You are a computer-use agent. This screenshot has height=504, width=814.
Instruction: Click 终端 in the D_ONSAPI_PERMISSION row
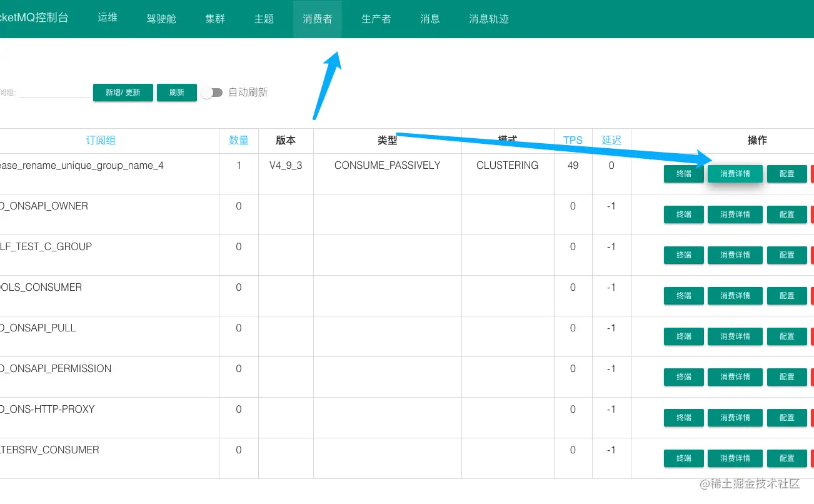684,377
